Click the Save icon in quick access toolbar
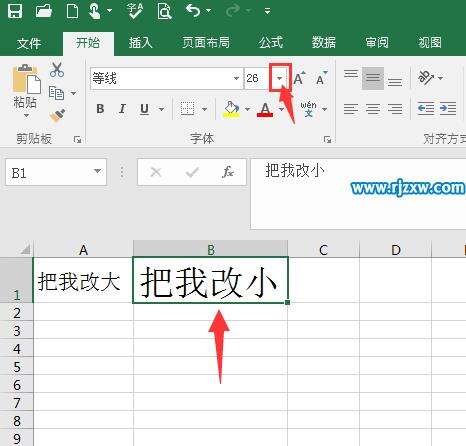The image size is (466, 446). 15,11
